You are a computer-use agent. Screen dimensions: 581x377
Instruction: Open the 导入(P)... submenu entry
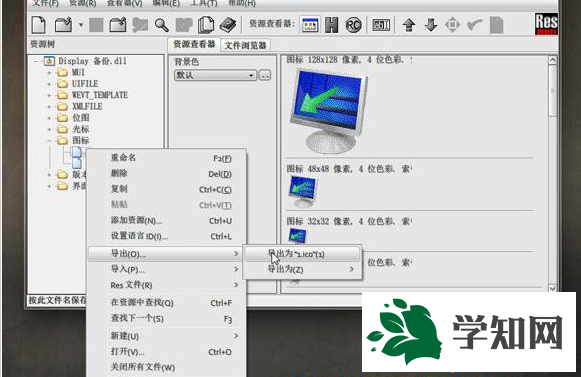pos(166,269)
